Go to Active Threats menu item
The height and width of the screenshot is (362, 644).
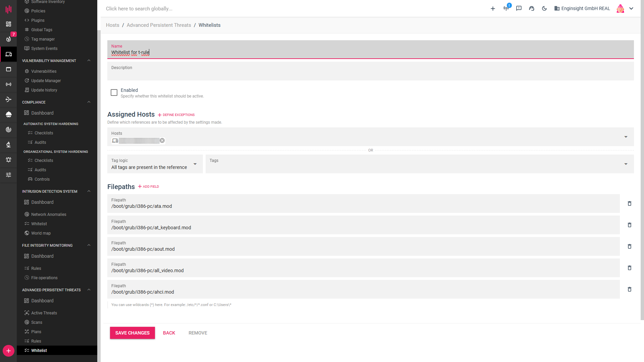[44, 313]
